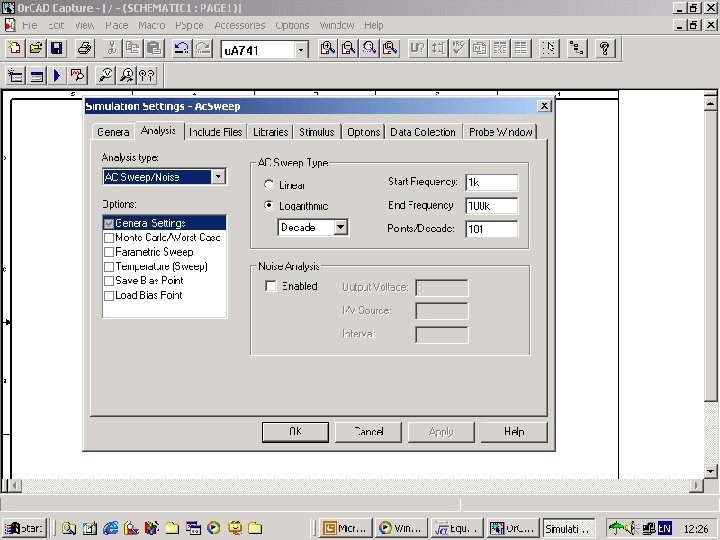This screenshot has width=720, height=540.
Task: Zoom out with the second magnifier icon
Action: click(349, 48)
